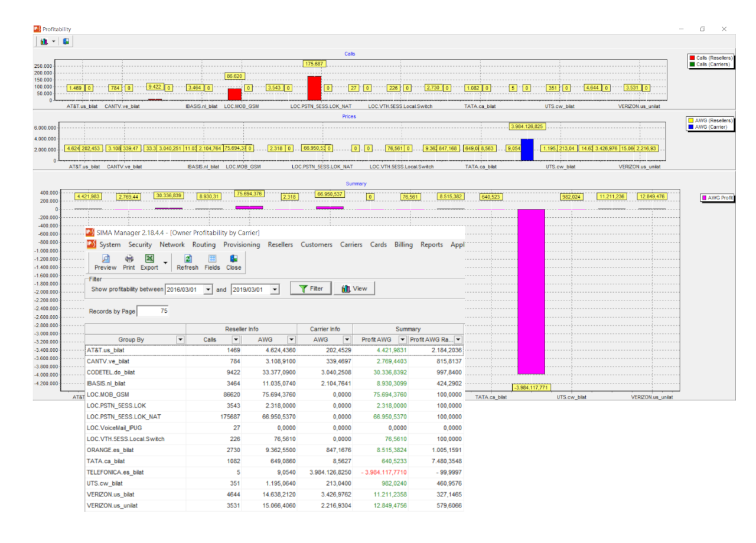This screenshot has height=543, width=756.
Task: Click the Filter button
Action: (310, 289)
